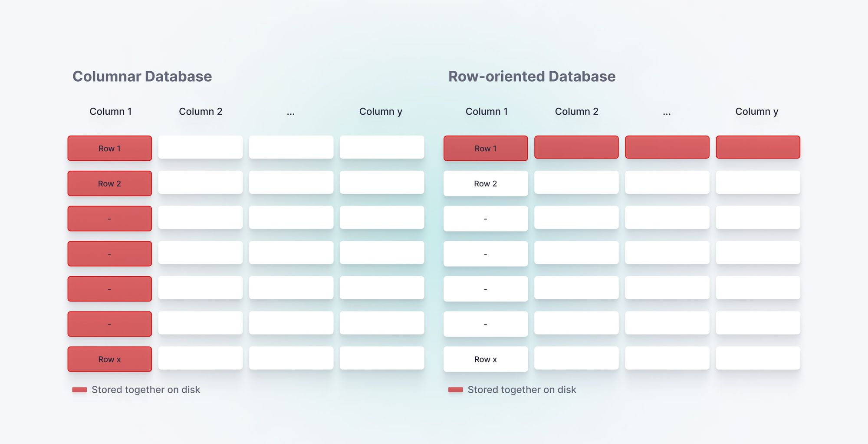868x444 pixels.
Task: Click the Row-oriented Database heading
Action: click(532, 76)
